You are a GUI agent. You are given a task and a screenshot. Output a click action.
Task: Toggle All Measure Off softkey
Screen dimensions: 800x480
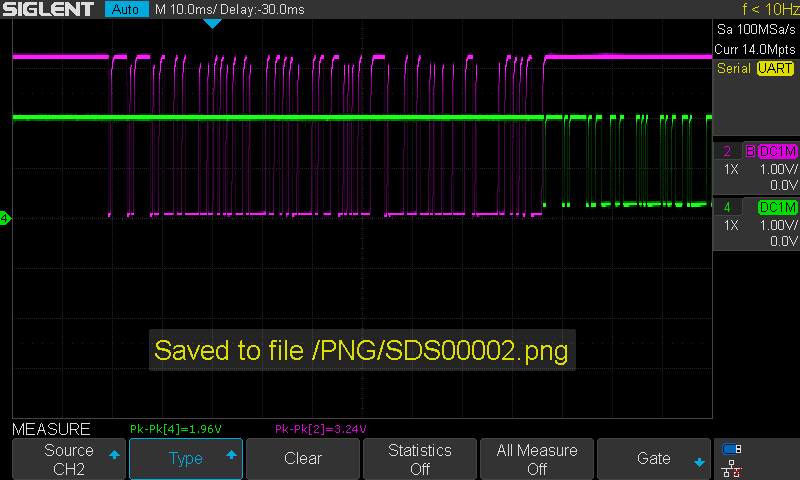click(537, 459)
